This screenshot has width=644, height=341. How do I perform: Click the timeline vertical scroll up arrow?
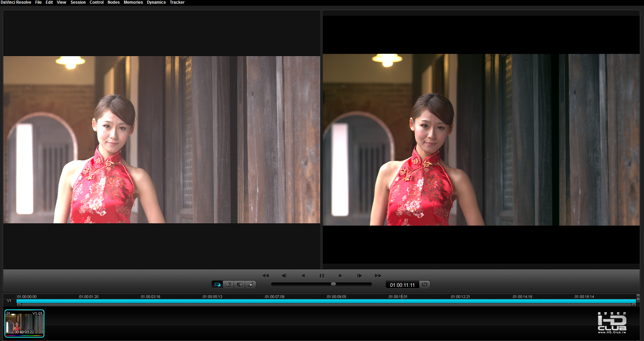pyautogui.click(x=638, y=296)
